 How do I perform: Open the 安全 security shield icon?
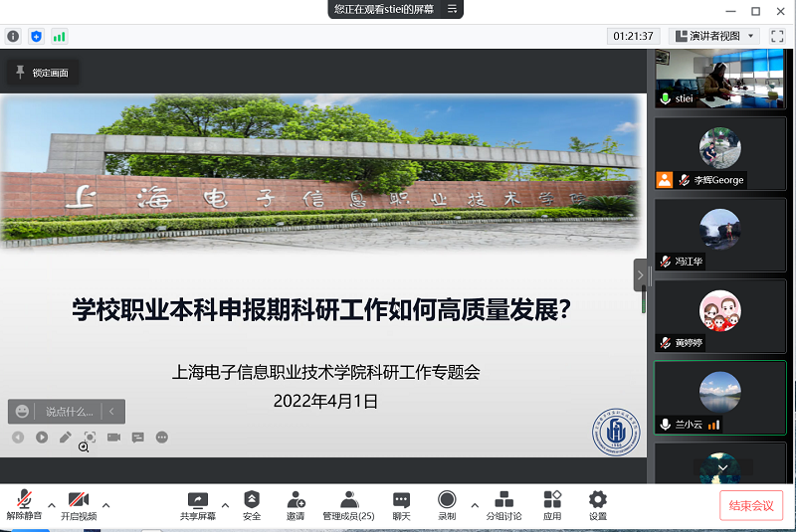click(252, 504)
